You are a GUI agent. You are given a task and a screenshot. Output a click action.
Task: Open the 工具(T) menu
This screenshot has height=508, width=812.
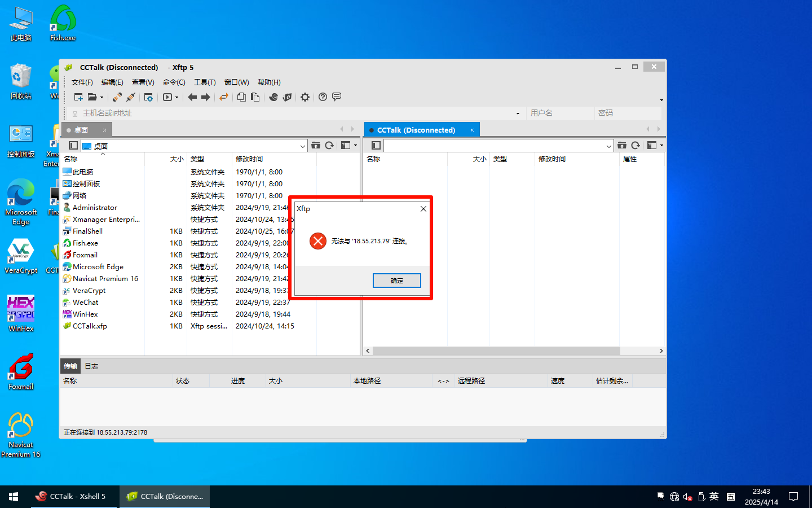[205, 82]
